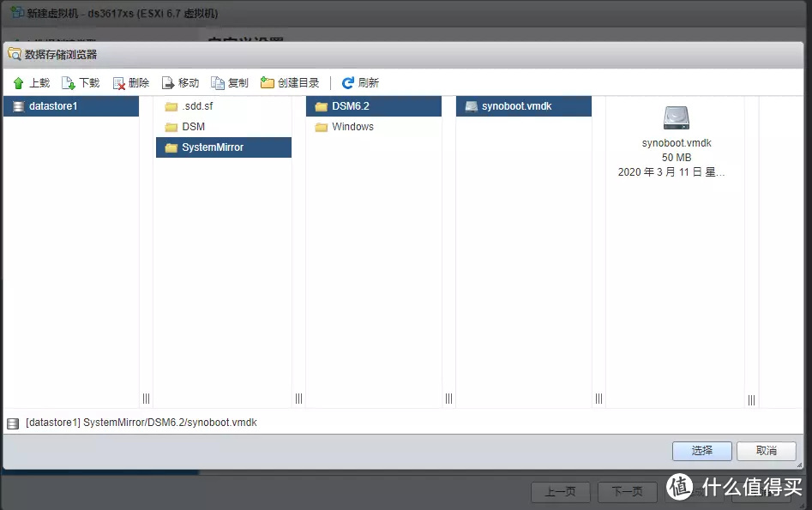Click the Delete (删除) toolbar button
812x510 pixels.
(131, 83)
